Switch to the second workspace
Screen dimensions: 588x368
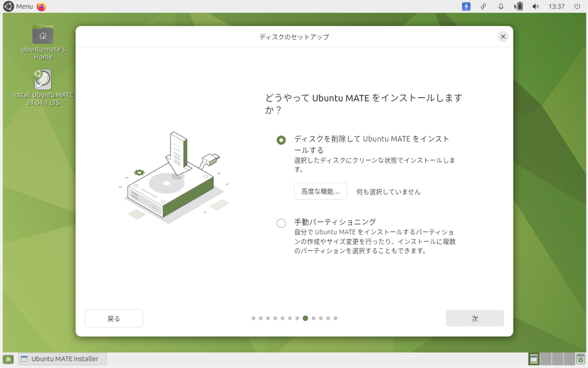[x=545, y=359]
